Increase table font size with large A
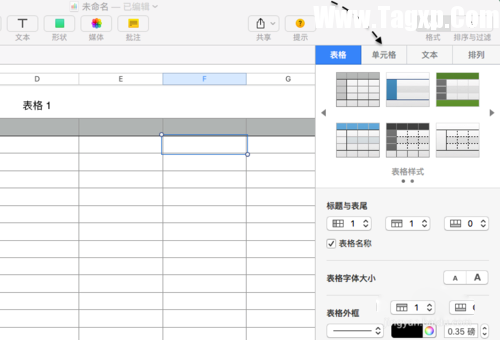Image resolution: width=503 pixels, height=361 pixels. pyautogui.click(x=477, y=277)
